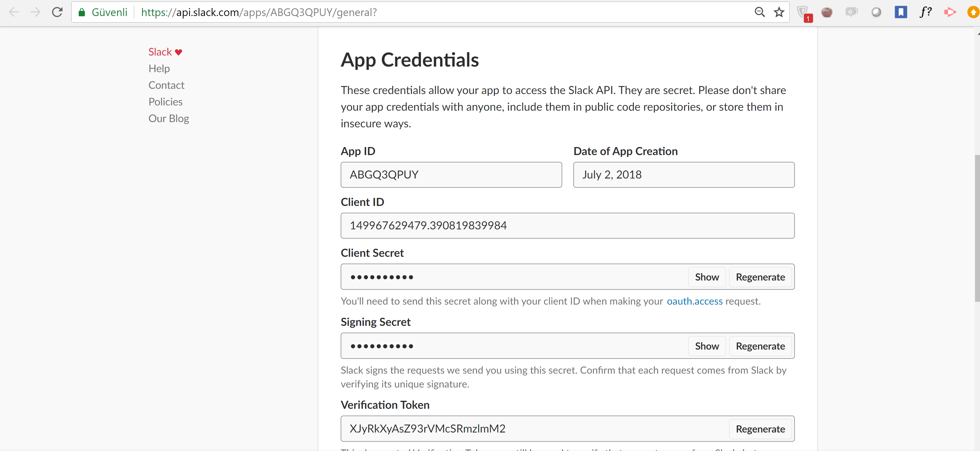This screenshot has width=980, height=451.
Task: Open the Contact link in the sidebar
Action: click(166, 85)
